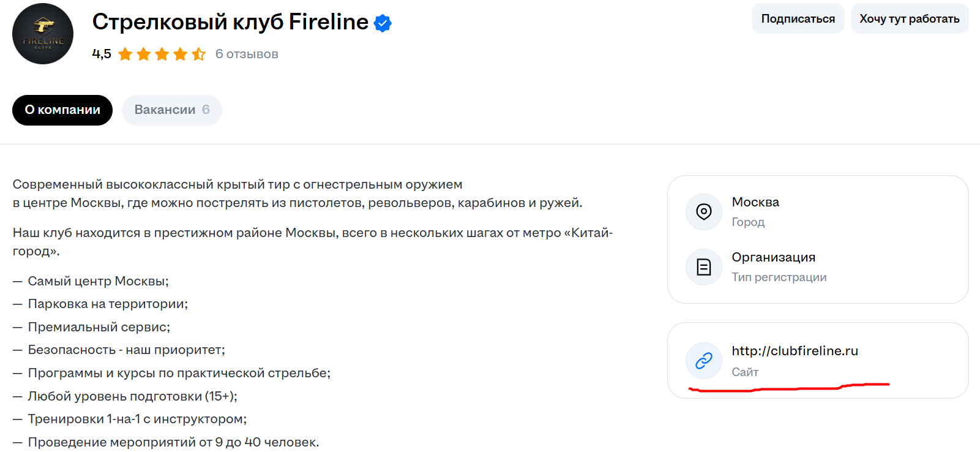
Task: Click the 4,5 rating number
Action: [102, 55]
